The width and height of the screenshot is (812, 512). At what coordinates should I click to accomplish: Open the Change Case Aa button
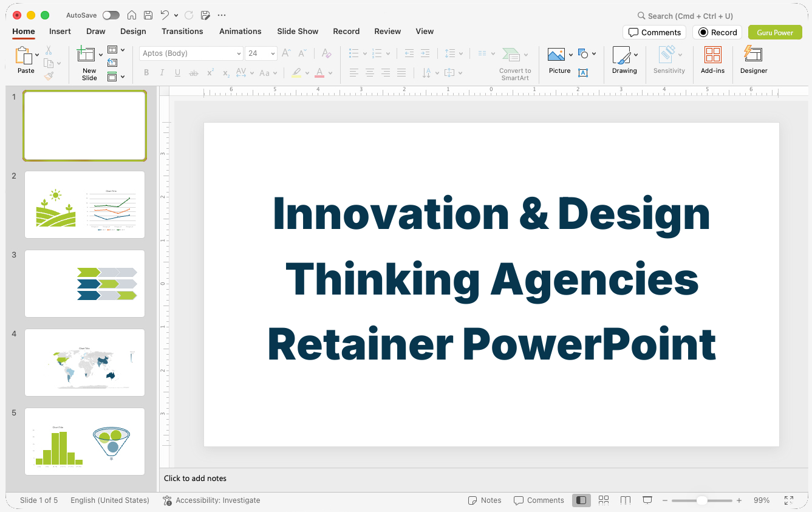[268, 73]
